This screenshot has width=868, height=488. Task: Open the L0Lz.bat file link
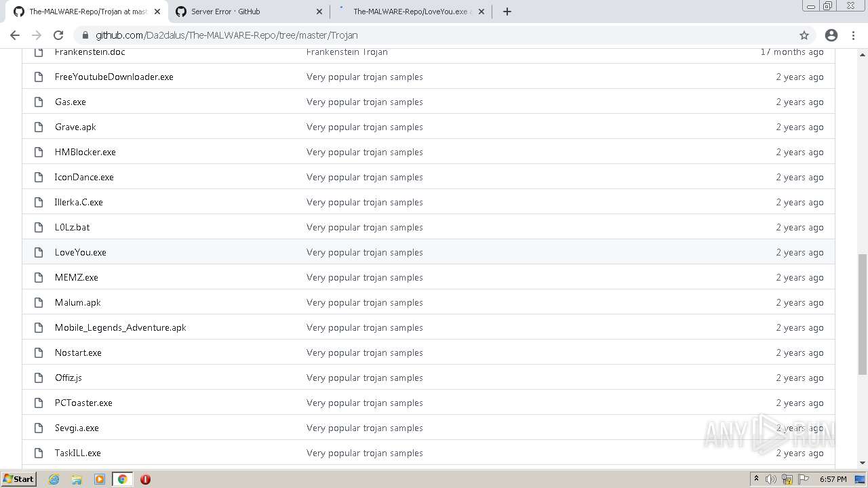[72, 227]
